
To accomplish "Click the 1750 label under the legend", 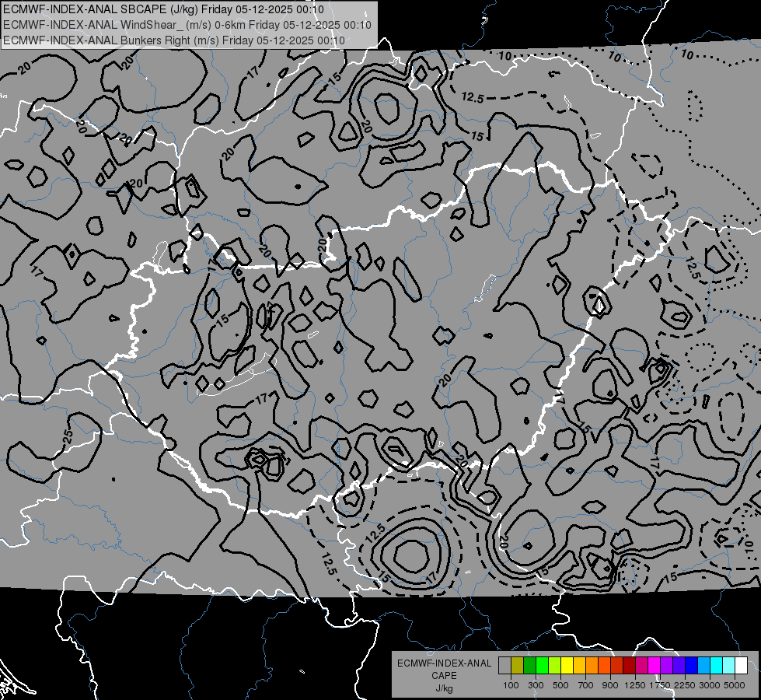I will (x=661, y=685).
